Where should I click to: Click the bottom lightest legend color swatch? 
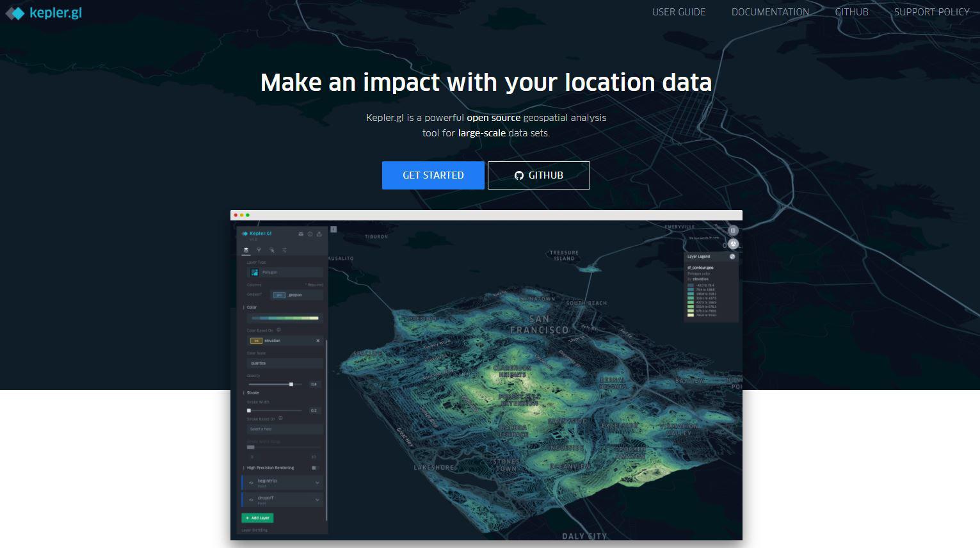(x=691, y=315)
